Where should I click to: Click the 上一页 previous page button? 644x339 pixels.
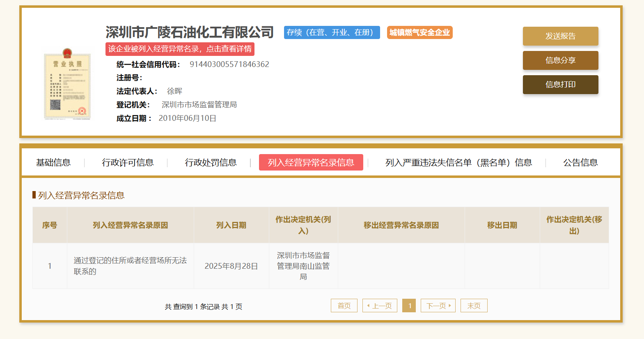tap(380, 306)
